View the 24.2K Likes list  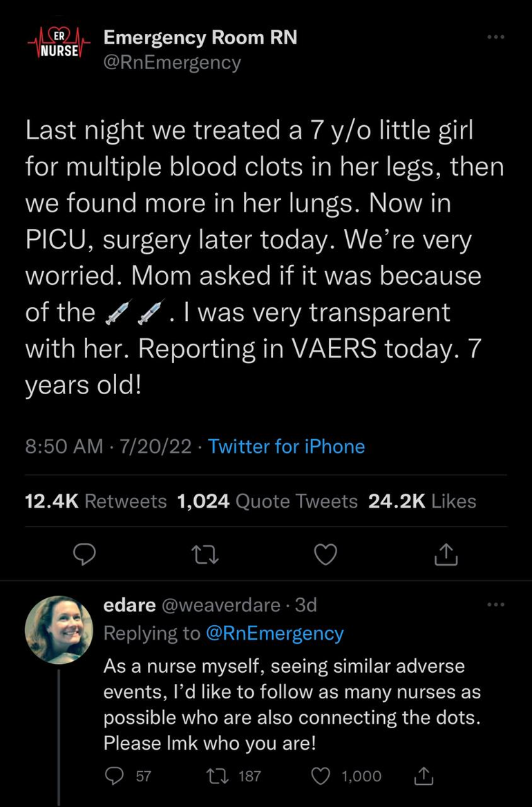[x=422, y=501]
